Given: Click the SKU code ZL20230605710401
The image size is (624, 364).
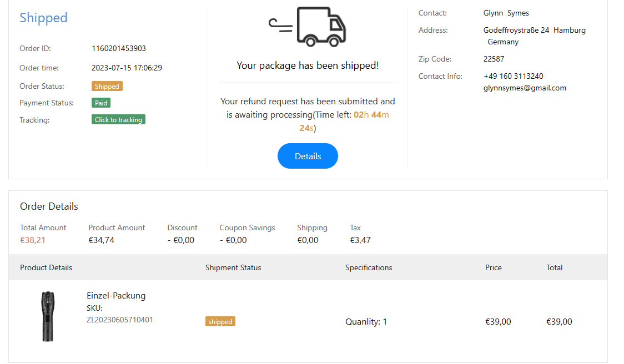Looking at the screenshot, I should [120, 320].
